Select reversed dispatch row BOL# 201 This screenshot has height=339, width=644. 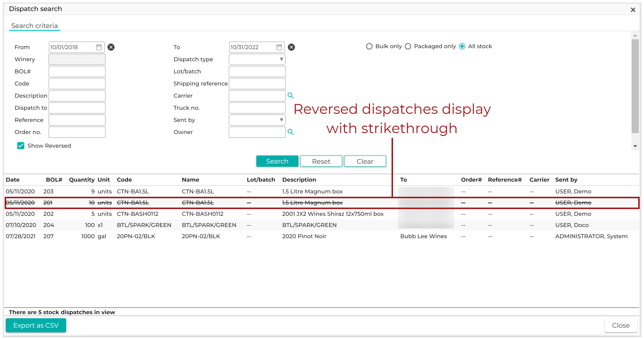click(x=322, y=203)
